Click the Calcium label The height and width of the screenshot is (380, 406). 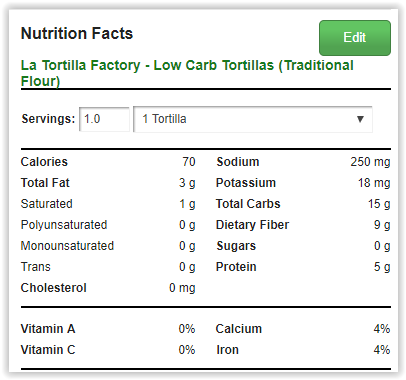click(239, 329)
